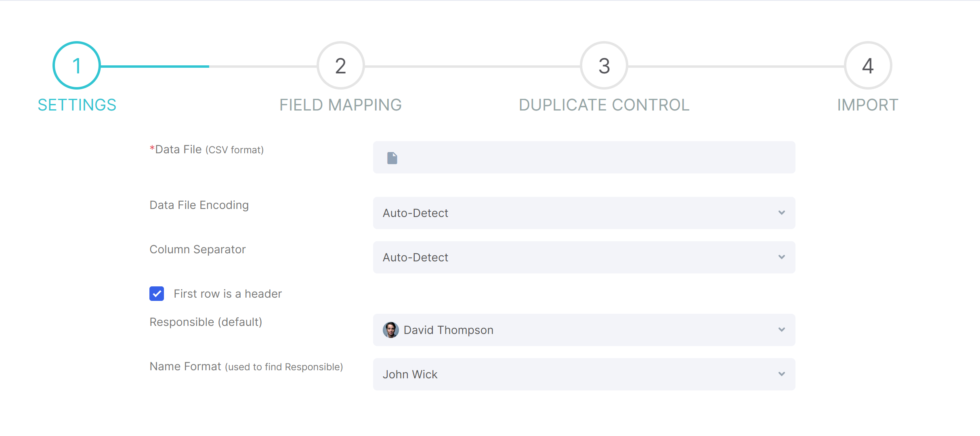Viewport: 980px width, 436px height.
Task: Uncheck First row is a header checkbox
Action: point(157,294)
